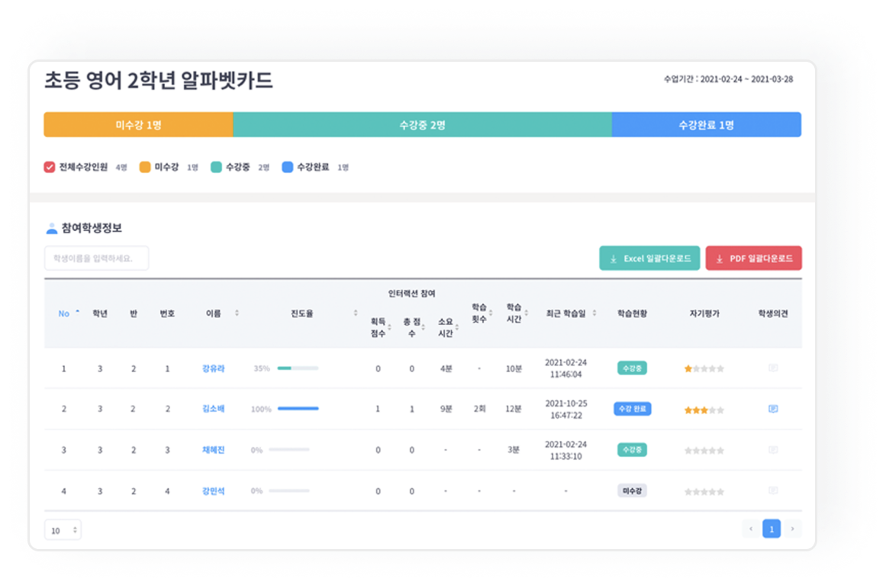Sort by 학습 시간 column
Screen dimensions: 886x588
(526, 313)
